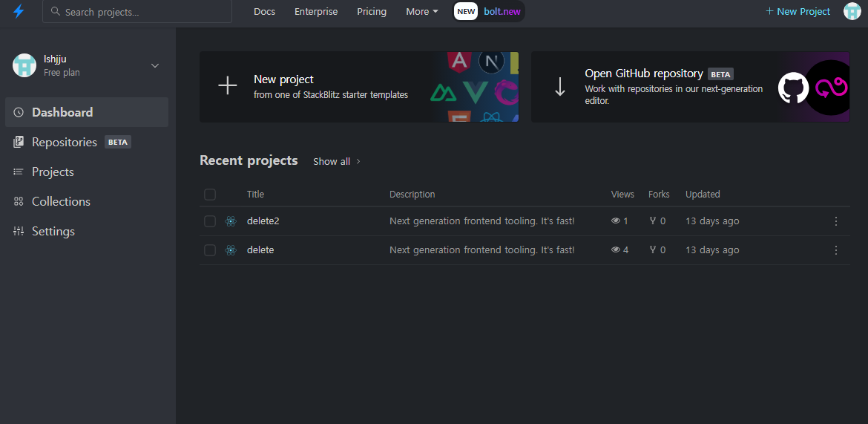Click the pink loop logo on the GitHub card
868x424 pixels.
pos(830,88)
